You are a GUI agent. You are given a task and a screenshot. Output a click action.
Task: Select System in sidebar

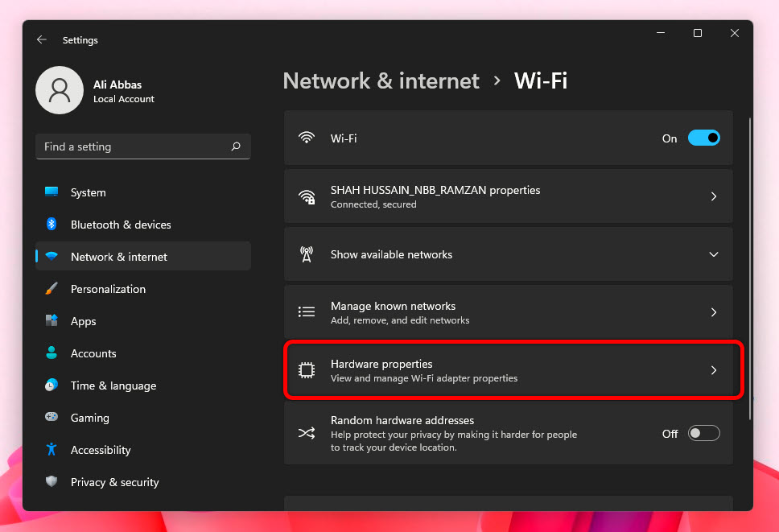pyautogui.click(x=143, y=192)
